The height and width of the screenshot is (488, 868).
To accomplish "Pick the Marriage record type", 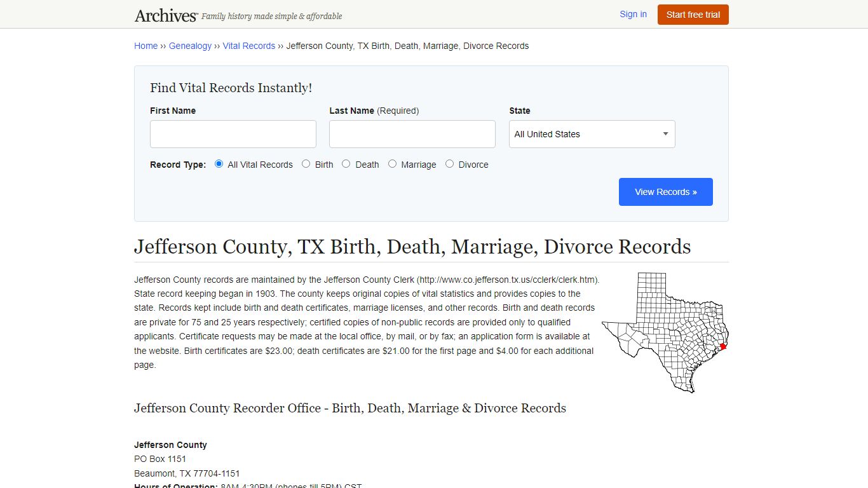I will (392, 163).
